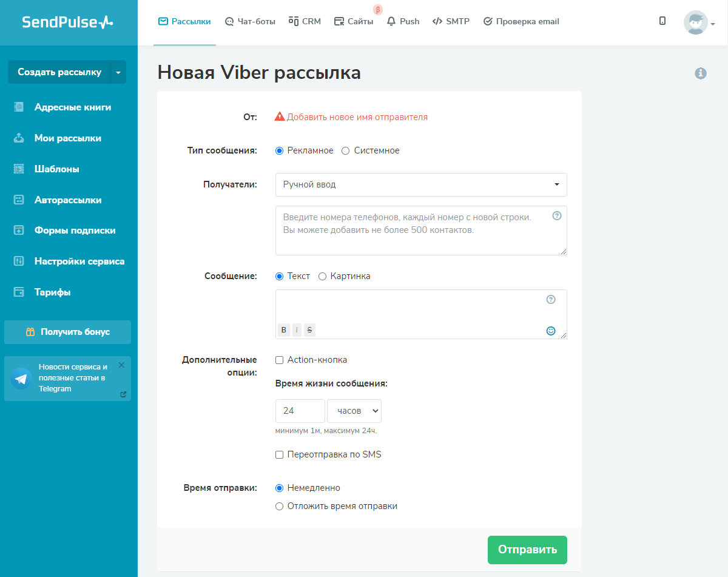
Task: Select Текст message format
Action: 279,276
